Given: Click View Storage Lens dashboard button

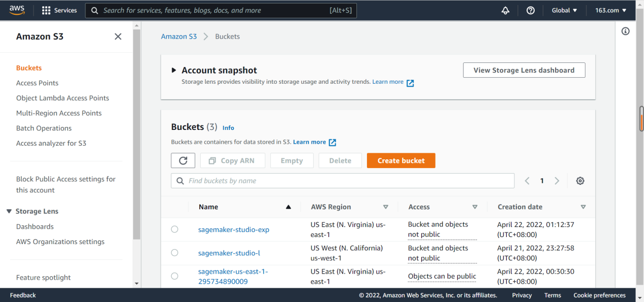Looking at the screenshot, I should point(524,70).
